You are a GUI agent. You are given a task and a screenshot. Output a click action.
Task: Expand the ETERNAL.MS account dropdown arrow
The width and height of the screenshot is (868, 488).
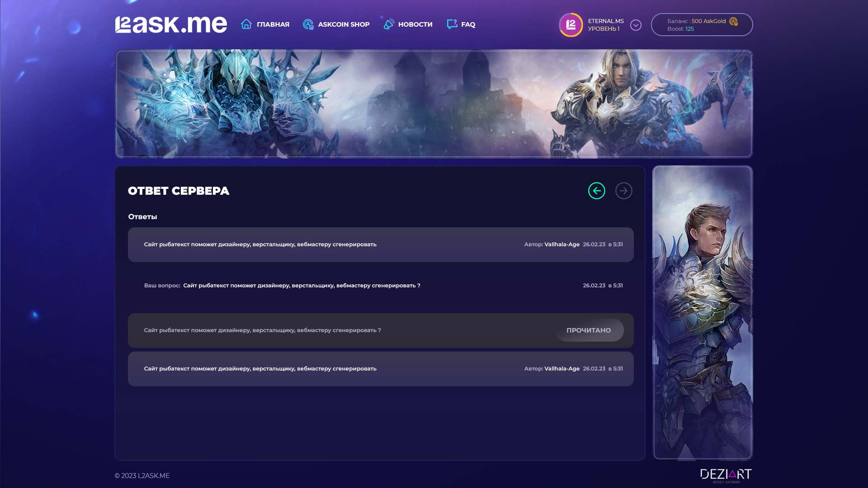(x=636, y=25)
